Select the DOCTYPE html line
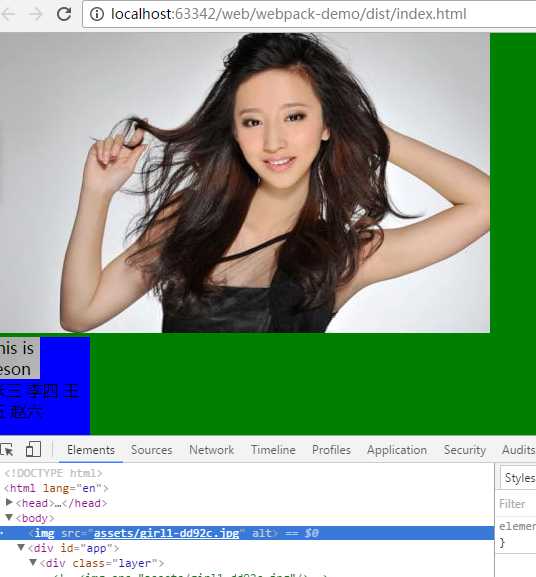The width and height of the screenshot is (536, 577). 53,473
